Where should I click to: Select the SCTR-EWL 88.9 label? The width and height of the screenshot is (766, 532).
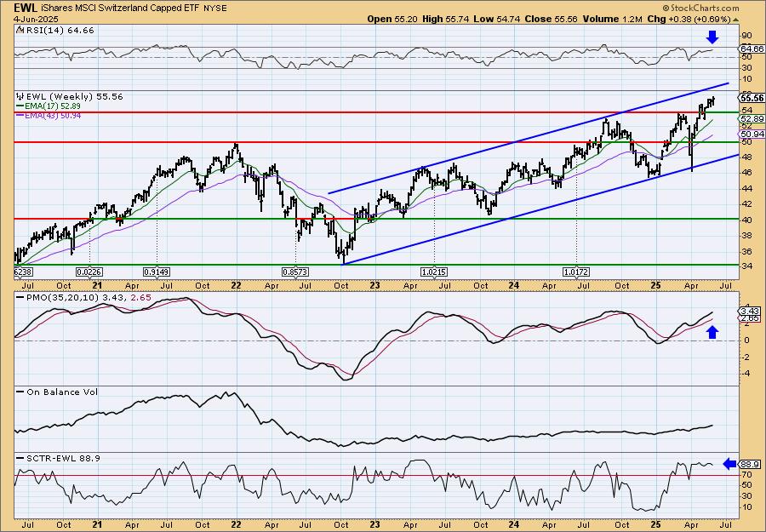59,458
